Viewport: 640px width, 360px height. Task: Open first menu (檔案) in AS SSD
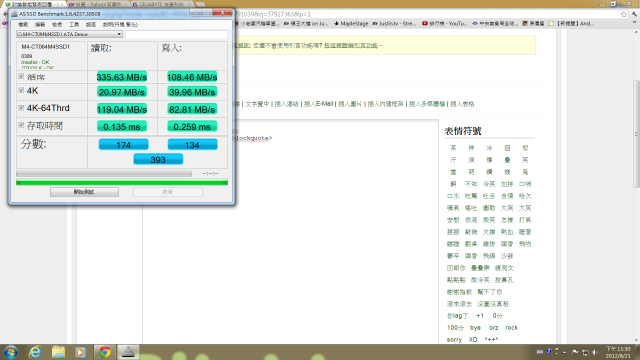(x=23, y=24)
